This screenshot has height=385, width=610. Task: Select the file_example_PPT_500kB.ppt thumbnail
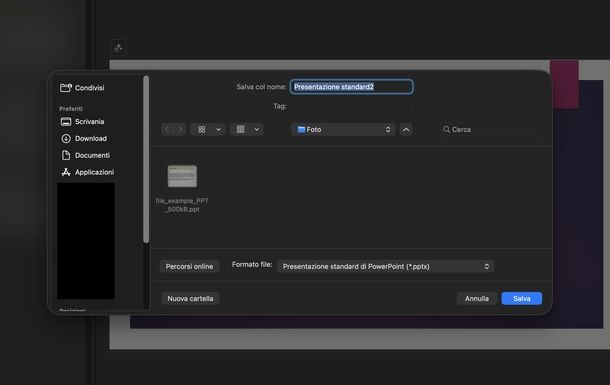tap(182, 176)
